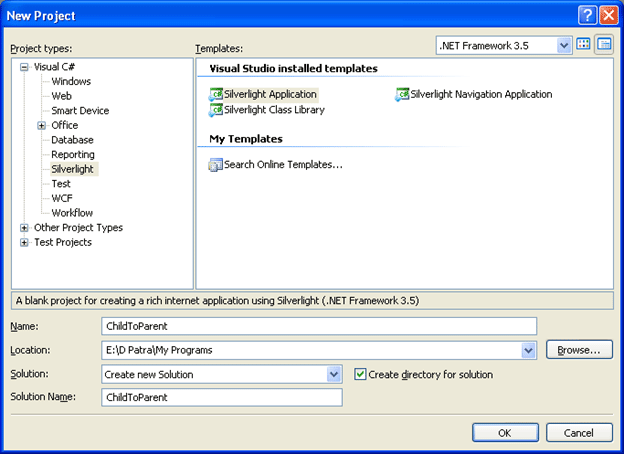Image resolution: width=624 pixels, height=454 pixels.
Task: Click Search Online Templates... text
Action: point(283,165)
